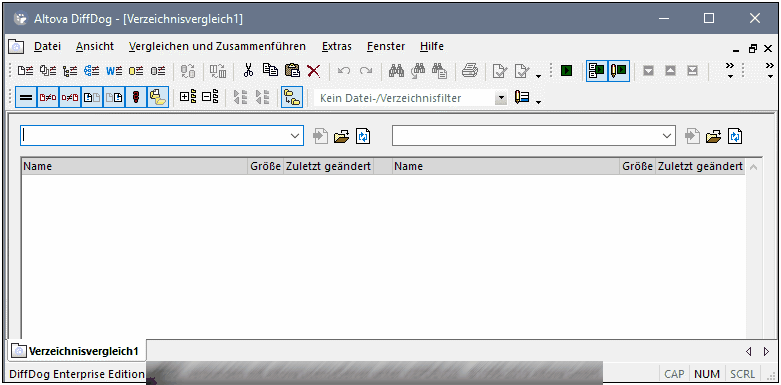781x385 pixels.
Task: Browse for left directory folder icon
Action: 342,136
